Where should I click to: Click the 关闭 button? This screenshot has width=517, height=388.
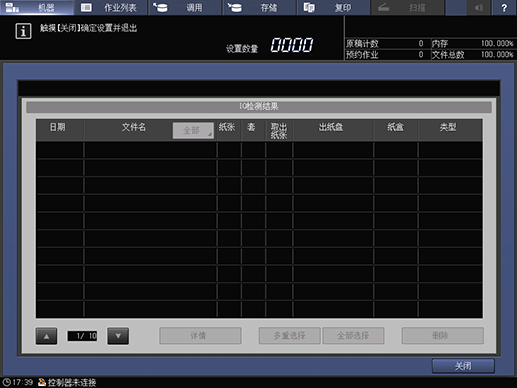pos(463,366)
